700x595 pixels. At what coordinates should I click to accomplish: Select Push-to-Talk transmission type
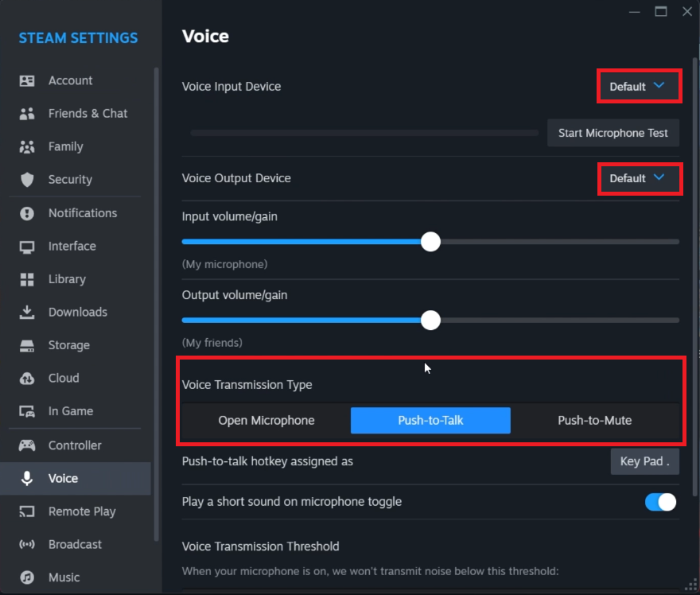430,421
